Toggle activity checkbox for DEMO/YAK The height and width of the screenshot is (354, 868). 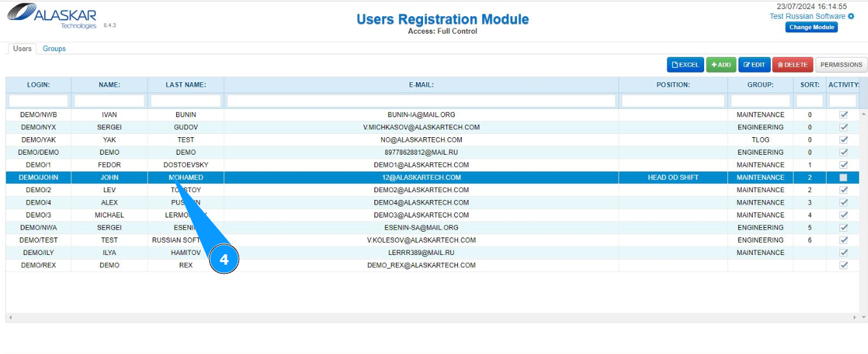click(x=843, y=140)
